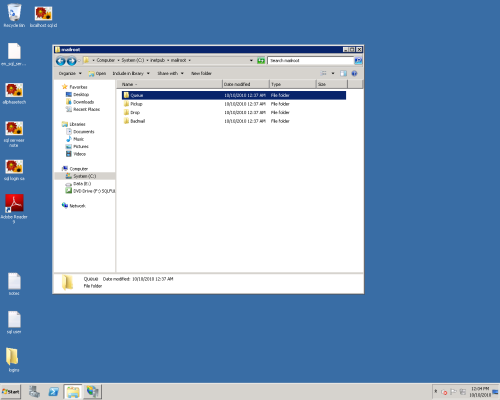The image size is (500, 400).
Task: Click the New folder button
Action: click(x=201, y=73)
